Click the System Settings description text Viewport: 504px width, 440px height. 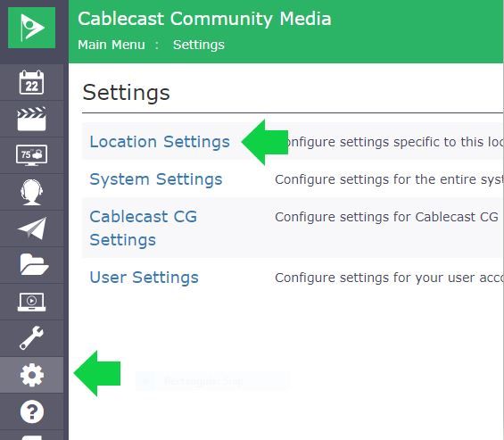point(389,179)
